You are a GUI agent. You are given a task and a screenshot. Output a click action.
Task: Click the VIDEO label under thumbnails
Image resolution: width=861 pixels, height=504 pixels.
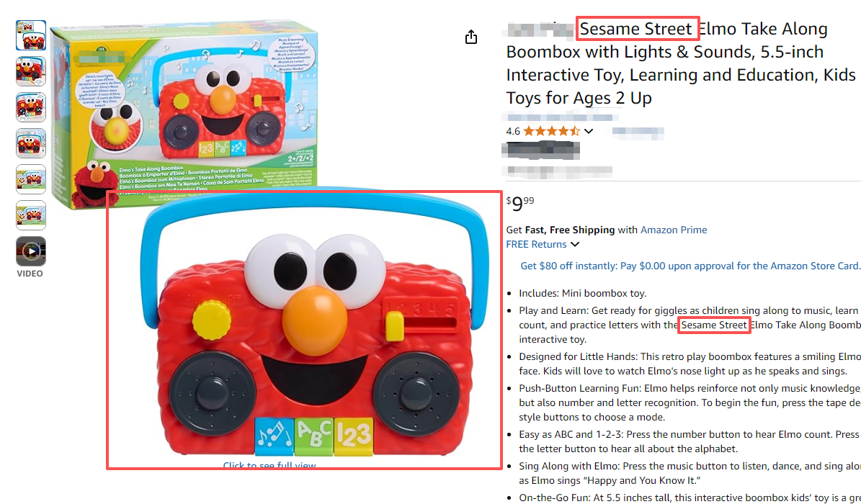30,274
